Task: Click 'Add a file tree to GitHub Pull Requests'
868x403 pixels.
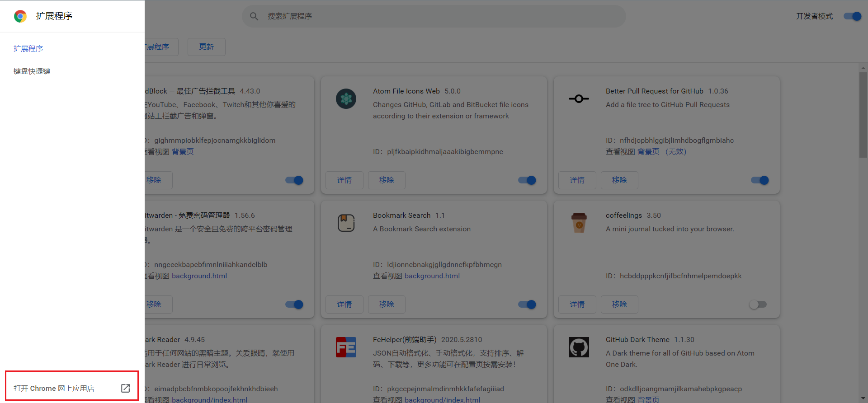Action: pyautogui.click(x=668, y=105)
